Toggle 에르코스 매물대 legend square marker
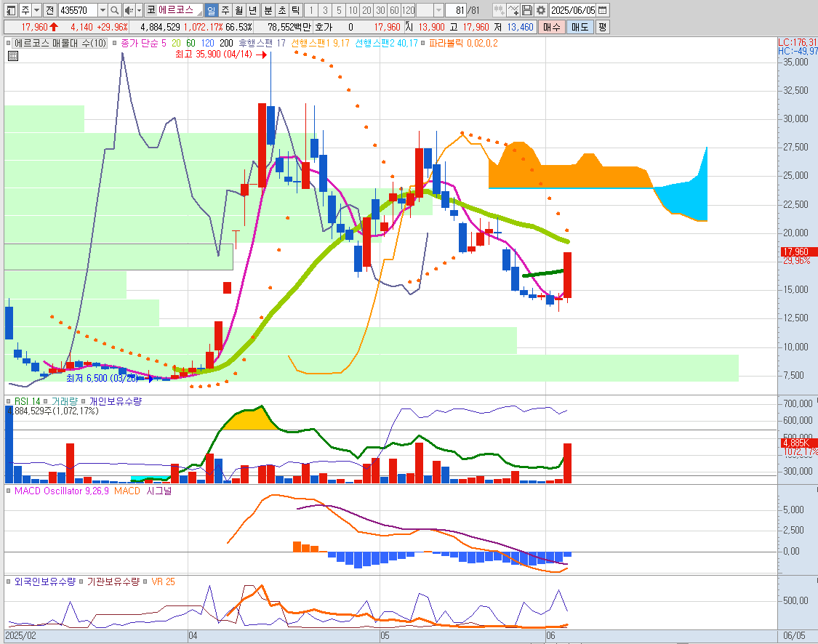Screen dimensions: 818x644 tap(9, 44)
